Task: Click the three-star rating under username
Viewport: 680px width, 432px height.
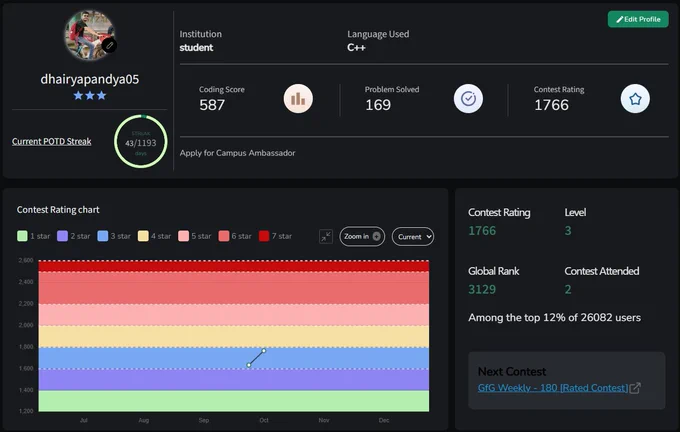Action: pos(90,95)
